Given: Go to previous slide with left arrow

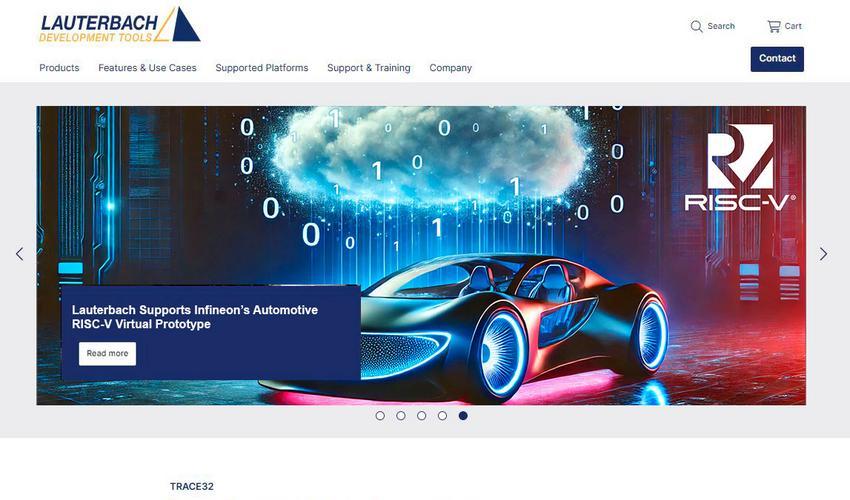Looking at the screenshot, I should 20,254.
